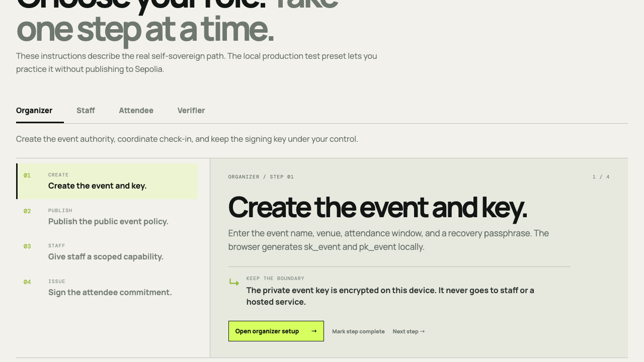Click the Open organizer setup button
Screen dimensions: 644x362
coord(276,331)
